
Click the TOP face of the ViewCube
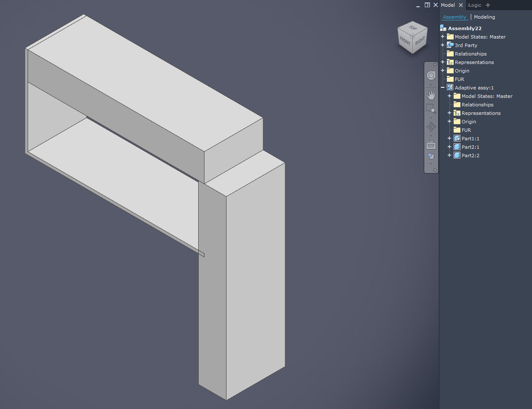[x=413, y=28]
